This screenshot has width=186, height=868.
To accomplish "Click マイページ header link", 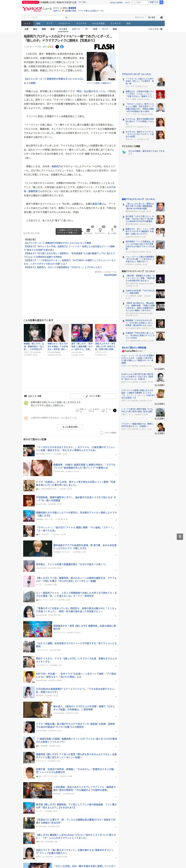I will (x=139, y=17).
